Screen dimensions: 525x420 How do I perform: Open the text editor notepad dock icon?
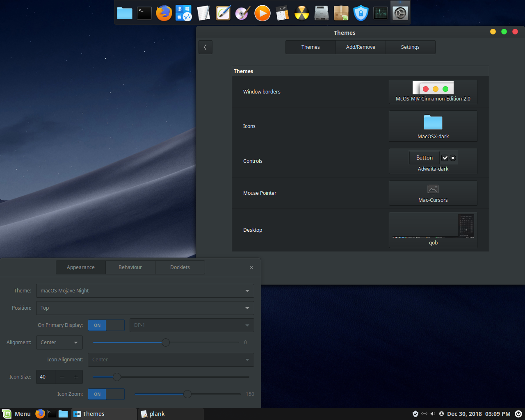(203, 13)
